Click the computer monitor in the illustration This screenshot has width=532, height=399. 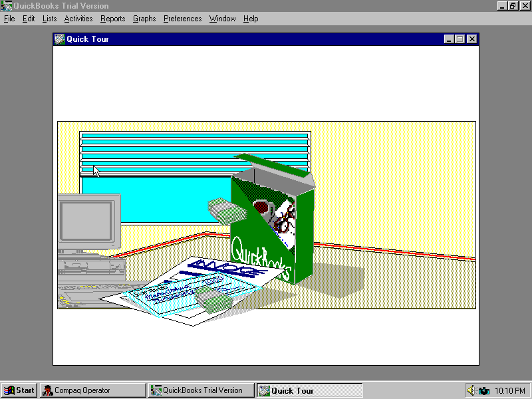coord(89,221)
